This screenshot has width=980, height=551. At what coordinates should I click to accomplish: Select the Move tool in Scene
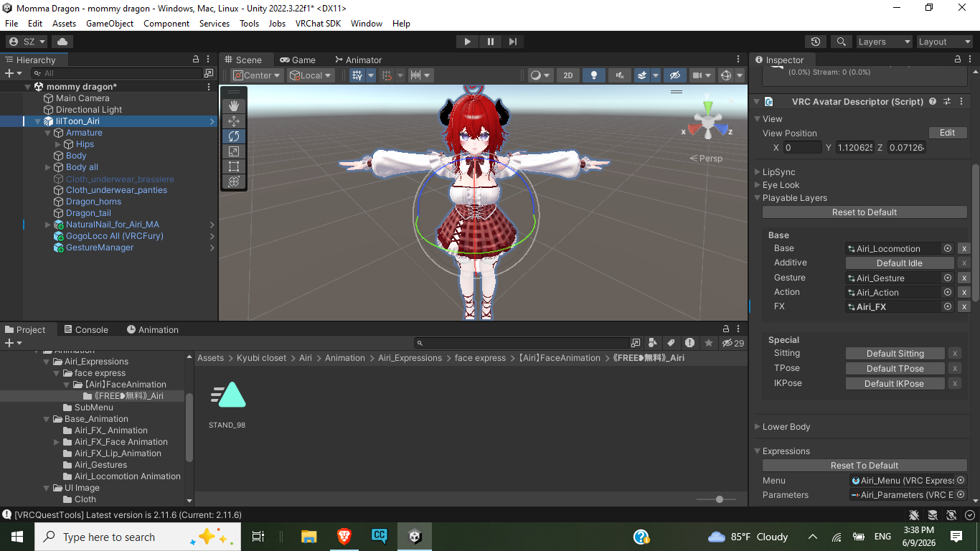pos(234,121)
